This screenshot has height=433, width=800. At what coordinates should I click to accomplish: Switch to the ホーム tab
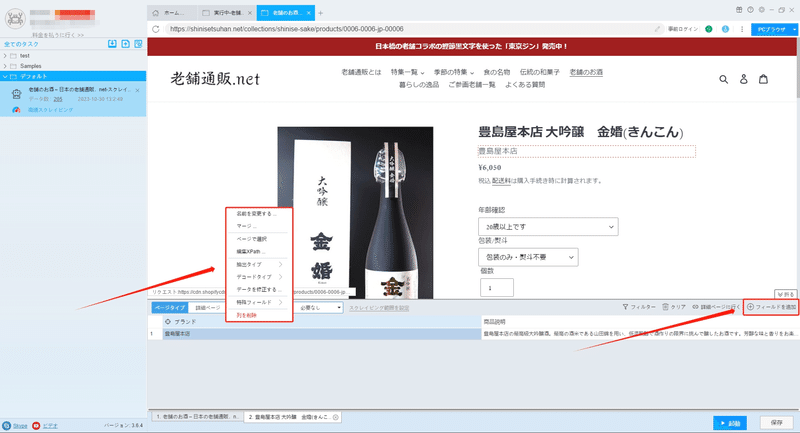pyautogui.click(x=172, y=13)
